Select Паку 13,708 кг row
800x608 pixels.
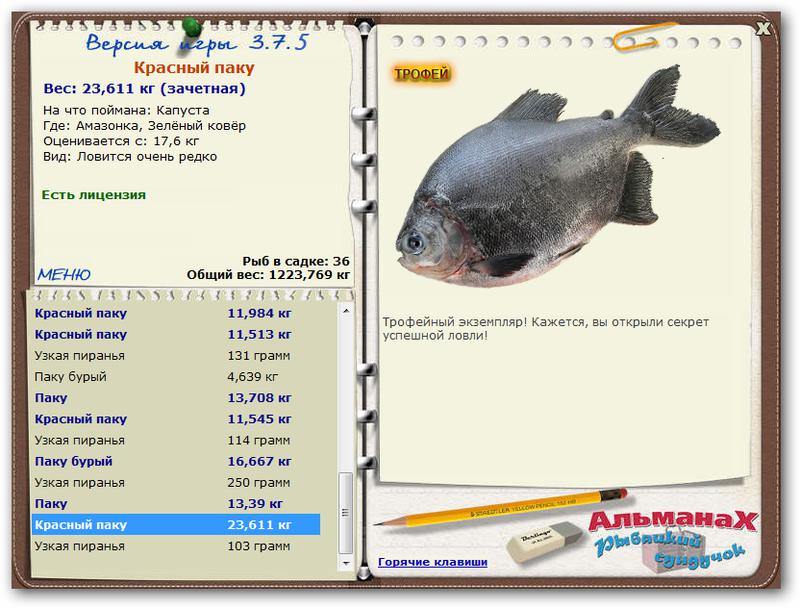(176, 398)
